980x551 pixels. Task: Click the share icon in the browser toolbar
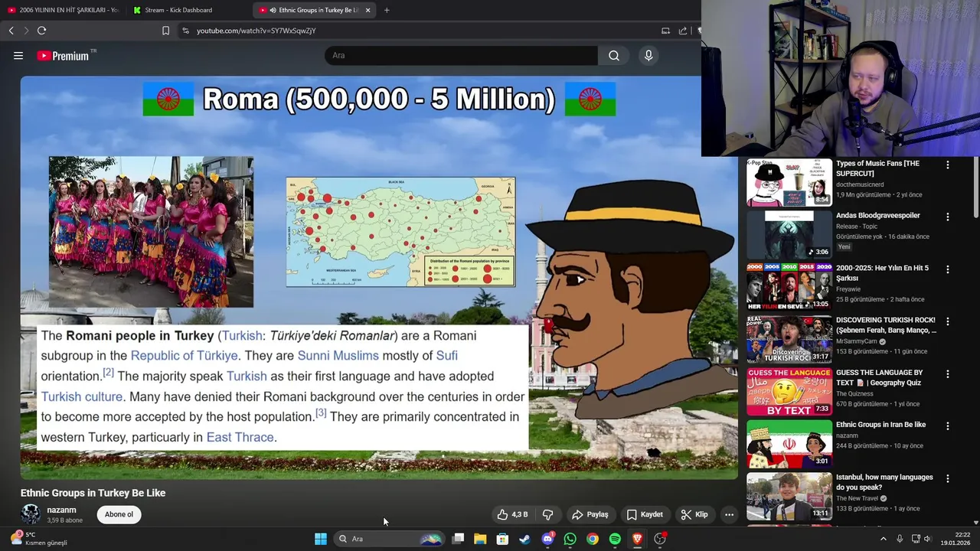pyautogui.click(x=682, y=31)
